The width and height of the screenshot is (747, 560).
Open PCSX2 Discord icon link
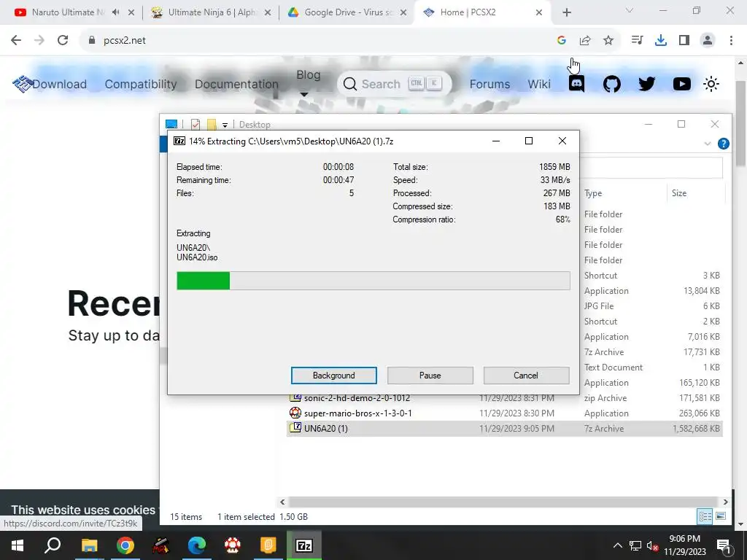[x=576, y=85]
